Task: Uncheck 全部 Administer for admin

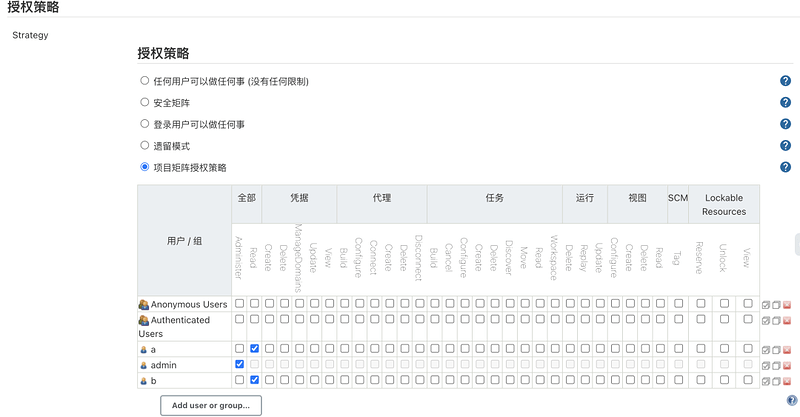Action: [239, 364]
